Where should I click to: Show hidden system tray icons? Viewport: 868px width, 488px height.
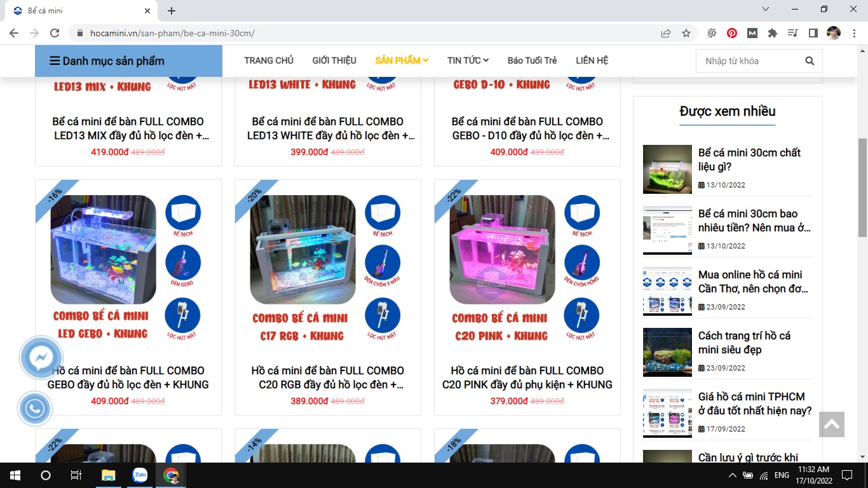click(733, 475)
